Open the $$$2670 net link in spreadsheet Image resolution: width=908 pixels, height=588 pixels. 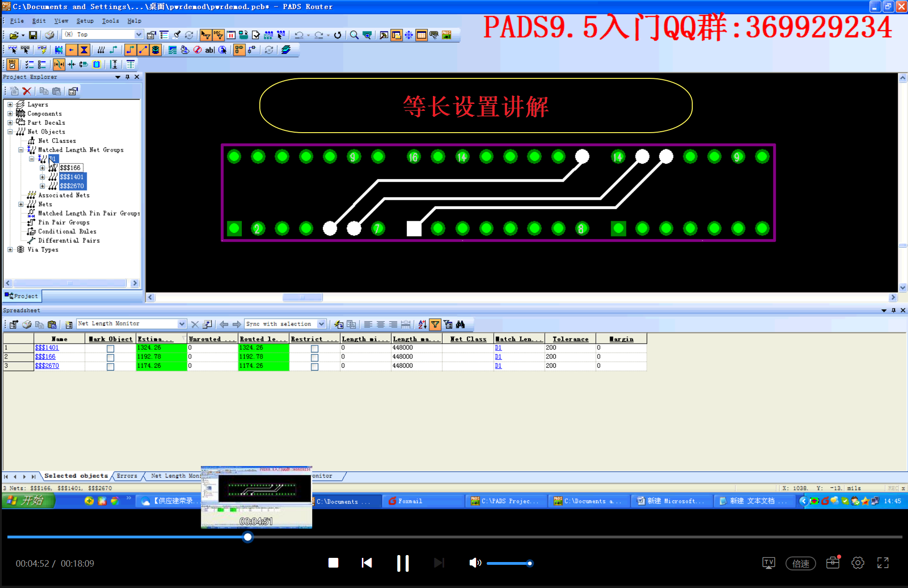47,365
